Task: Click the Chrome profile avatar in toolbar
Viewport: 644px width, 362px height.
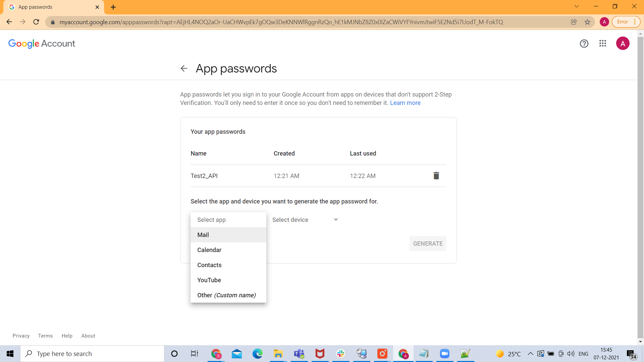Action: (x=604, y=22)
